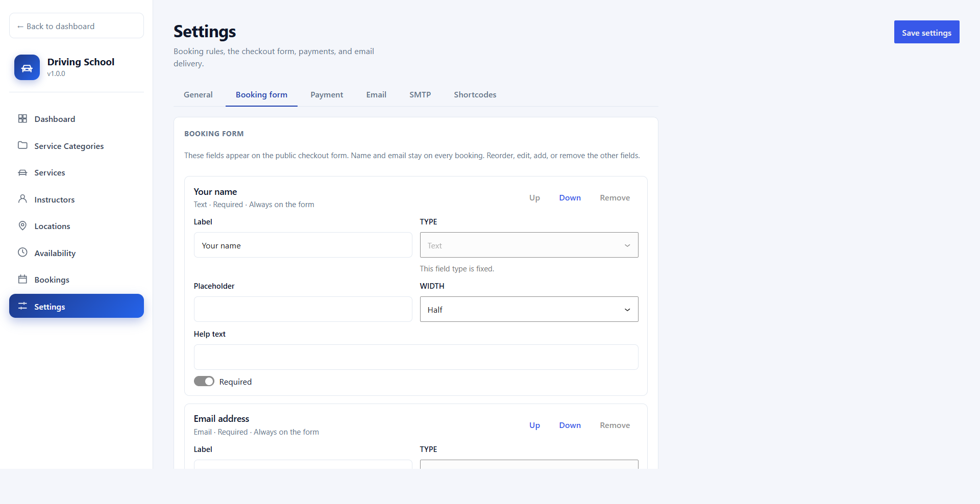Click 'This field type is fixed.' note
Image resolution: width=980 pixels, height=504 pixels.
pos(457,269)
